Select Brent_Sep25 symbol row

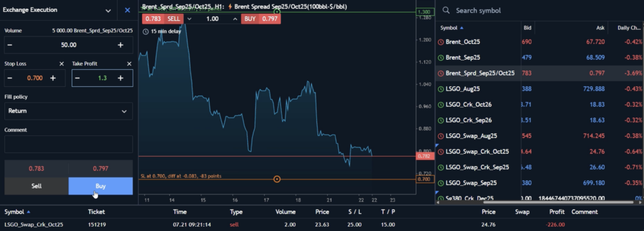[539, 57]
